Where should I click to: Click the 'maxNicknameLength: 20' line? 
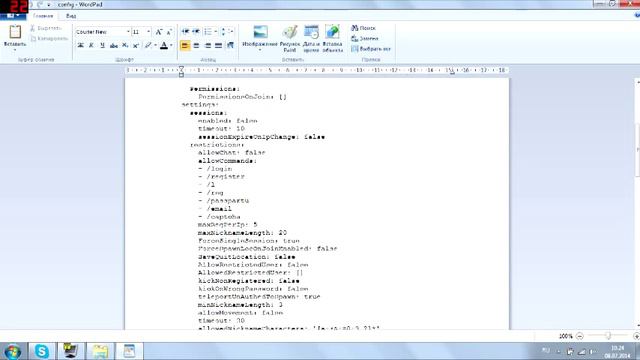pyautogui.click(x=242, y=233)
